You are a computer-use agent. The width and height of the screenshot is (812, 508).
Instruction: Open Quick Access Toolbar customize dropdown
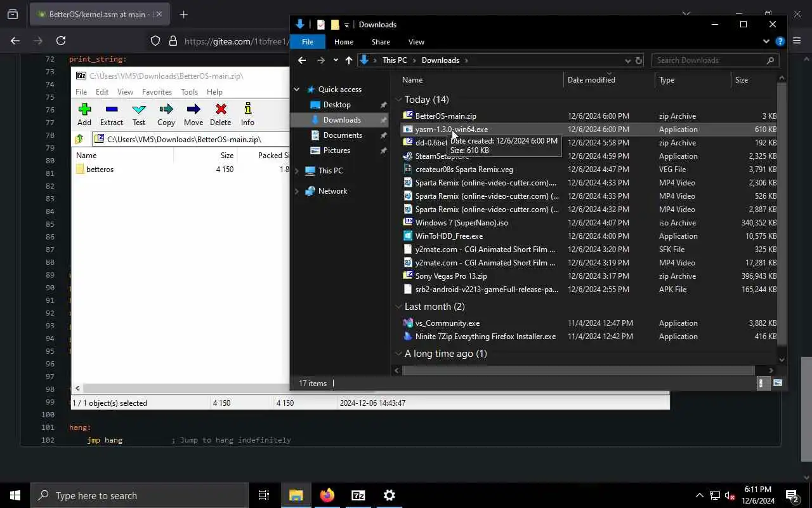pos(347,25)
